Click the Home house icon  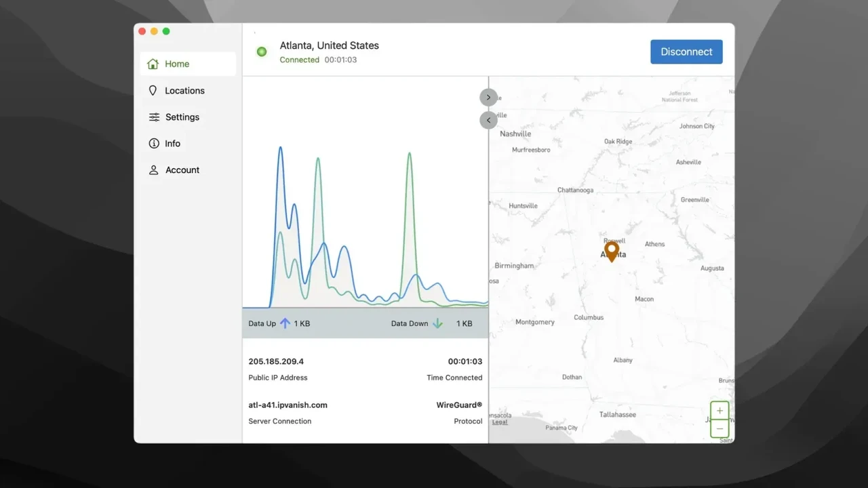point(153,64)
